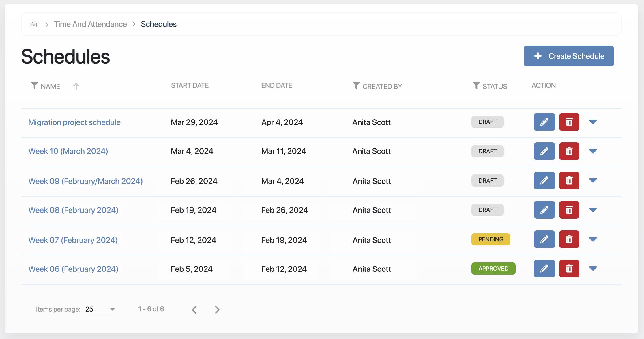Delete the Week 10 (March 2024) schedule
Image resolution: width=644 pixels, height=339 pixels.
pos(569,151)
